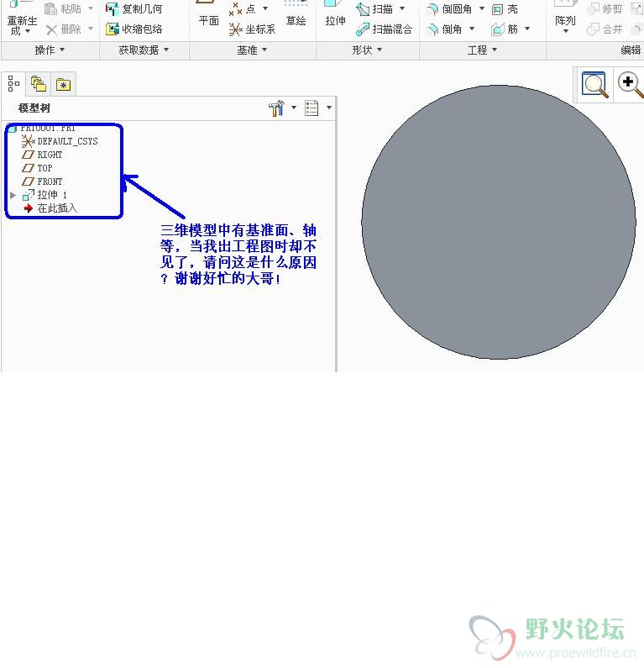The image size is (644, 668).
Task: Select TOP datum plane in tree
Action: pyautogui.click(x=37, y=168)
